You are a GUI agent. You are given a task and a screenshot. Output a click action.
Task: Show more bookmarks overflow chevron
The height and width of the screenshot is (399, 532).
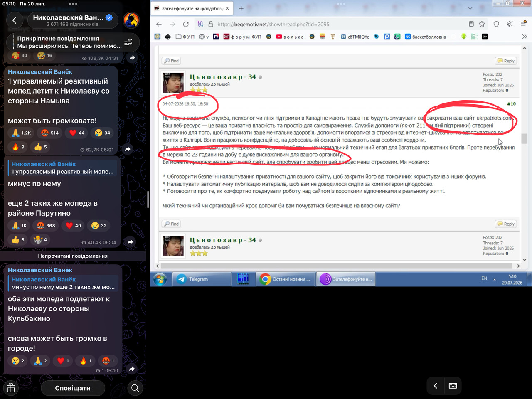525,37
